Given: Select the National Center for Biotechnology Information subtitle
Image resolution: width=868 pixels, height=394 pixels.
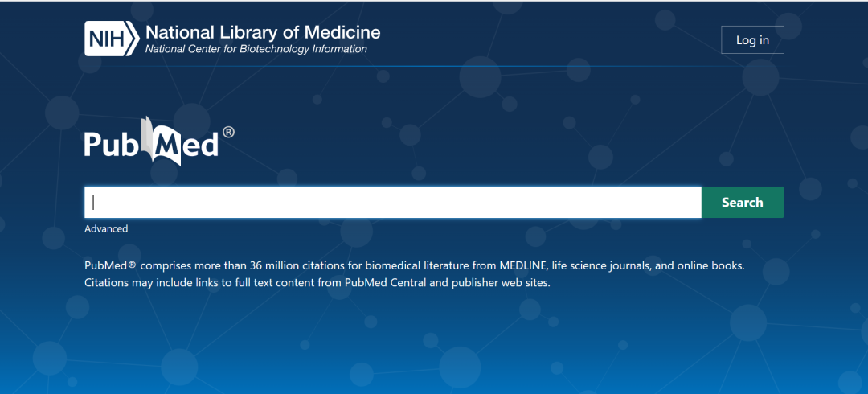Looking at the screenshot, I should pyautogui.click(x=256, y=49).
